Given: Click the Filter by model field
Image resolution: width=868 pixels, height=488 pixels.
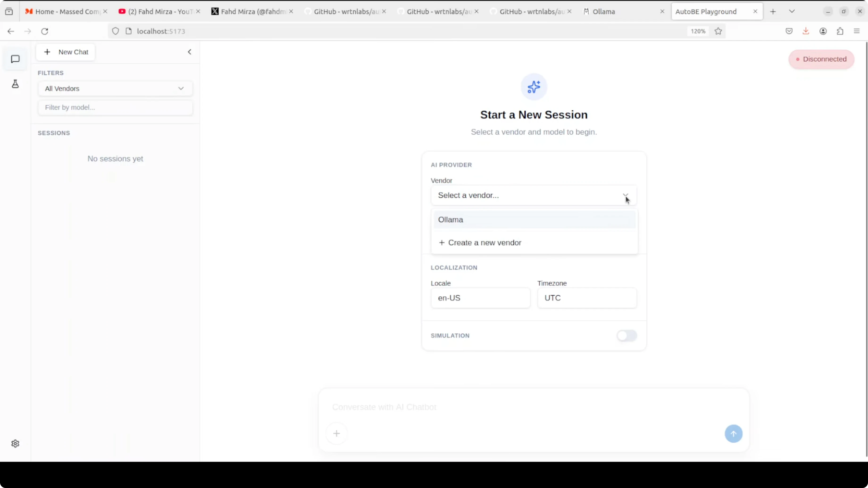Looking at the screenshot, I should coord(115,108).
